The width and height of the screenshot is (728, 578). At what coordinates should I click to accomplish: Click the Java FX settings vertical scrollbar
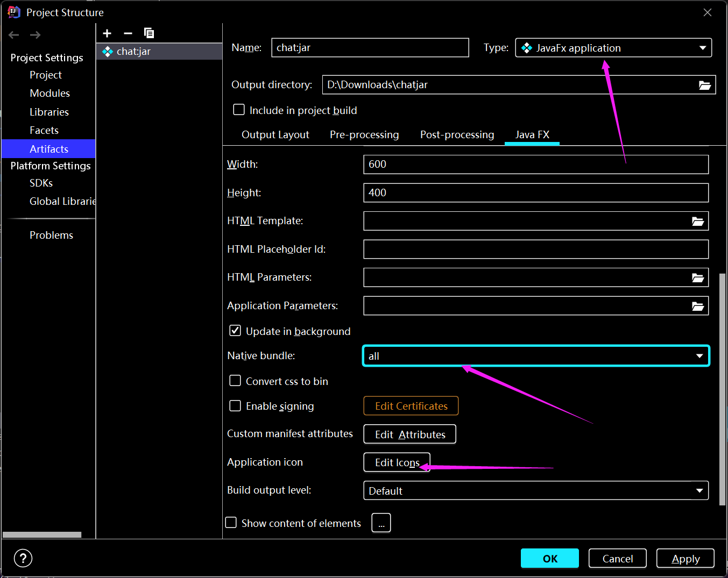[723, 388]
